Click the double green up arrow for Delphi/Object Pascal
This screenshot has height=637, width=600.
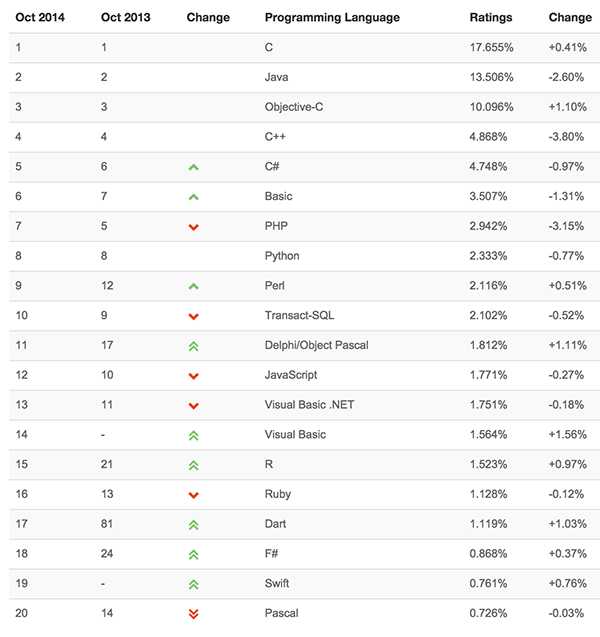[x=194, y=346]
